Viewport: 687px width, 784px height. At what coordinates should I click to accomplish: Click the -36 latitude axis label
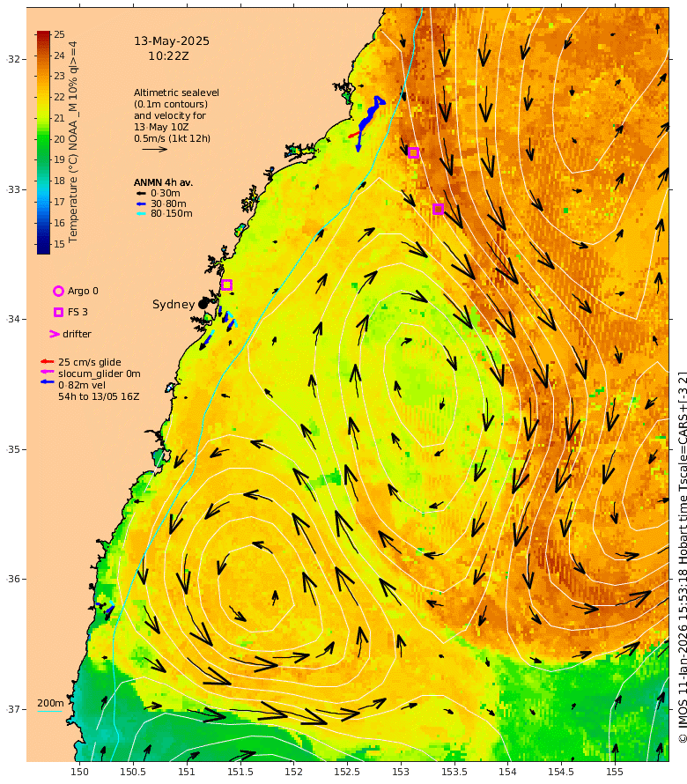[x=13, y=579]
